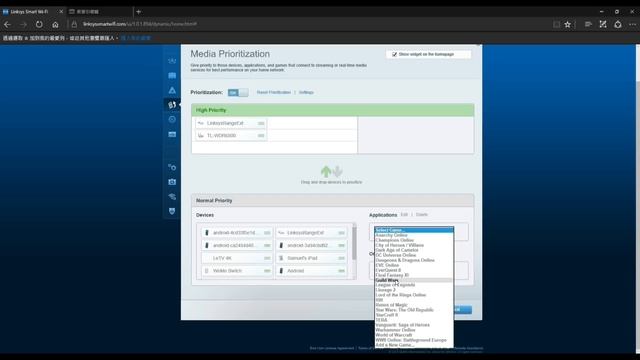Open the Troubleshooting camera sidebar icon
This screenshot has height=360, width=640.
point(172,182)
